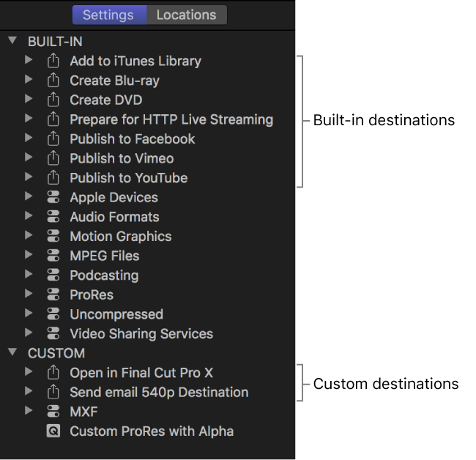Viewport: 476px width, 460px height.
Task: Select the Publish to Facebook destination
Action: tap(133, 139)
